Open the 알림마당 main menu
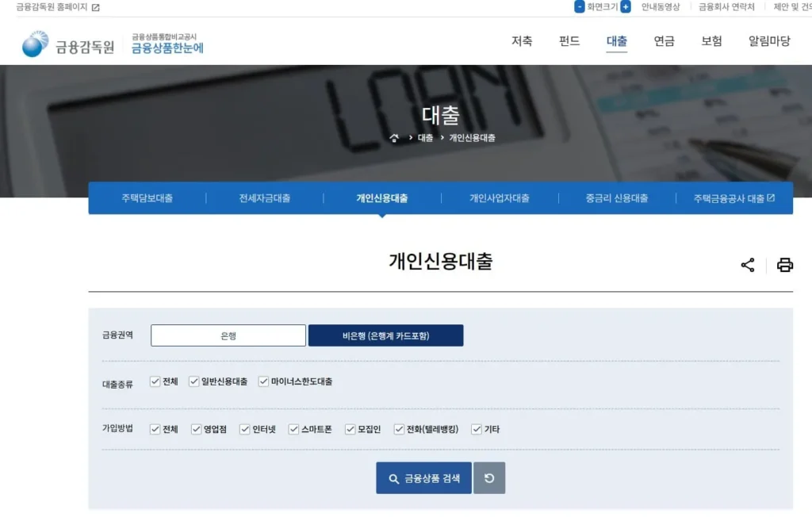Image resolution: width=812 pixels, height=521 pixels. click(x=769, y=41)
